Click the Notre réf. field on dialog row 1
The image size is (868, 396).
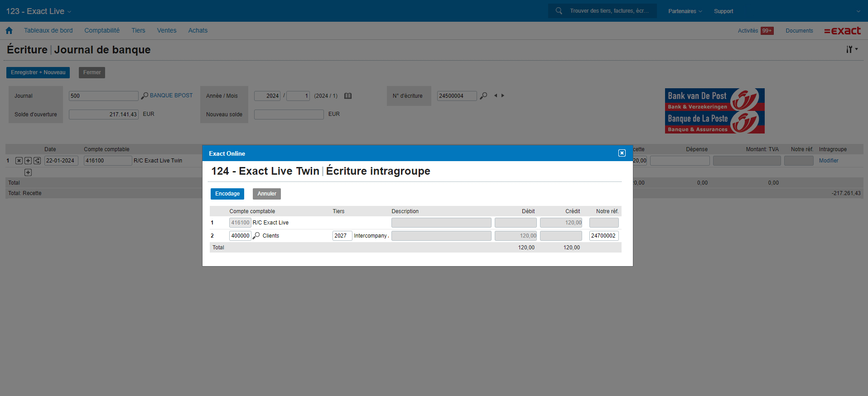click(604, 223)
